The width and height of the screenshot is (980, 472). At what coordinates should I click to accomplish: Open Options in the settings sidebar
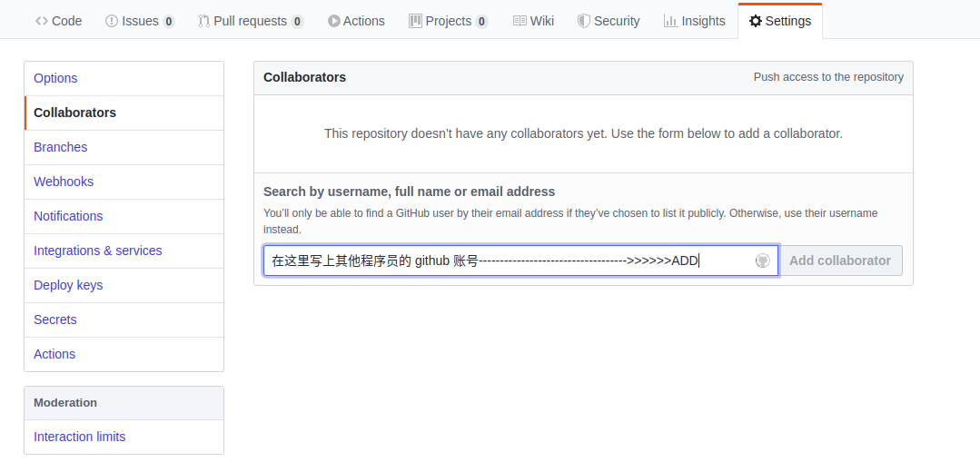(x=124, y=78)
